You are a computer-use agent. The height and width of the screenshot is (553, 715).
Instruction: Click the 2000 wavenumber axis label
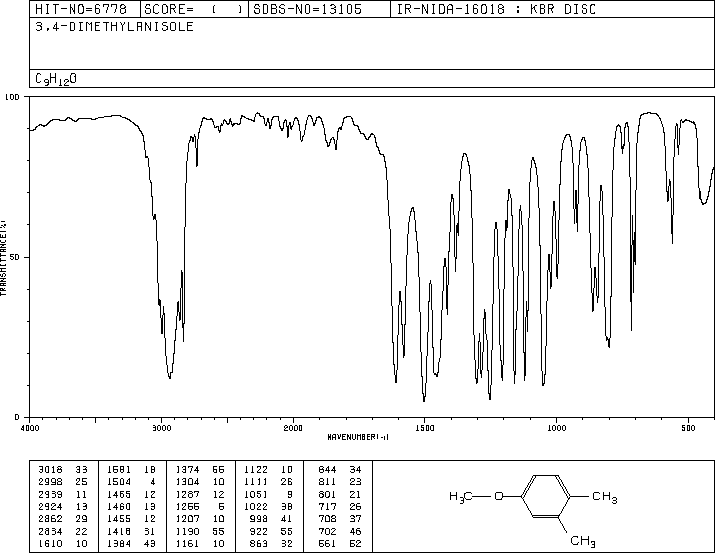click(293, 428)
